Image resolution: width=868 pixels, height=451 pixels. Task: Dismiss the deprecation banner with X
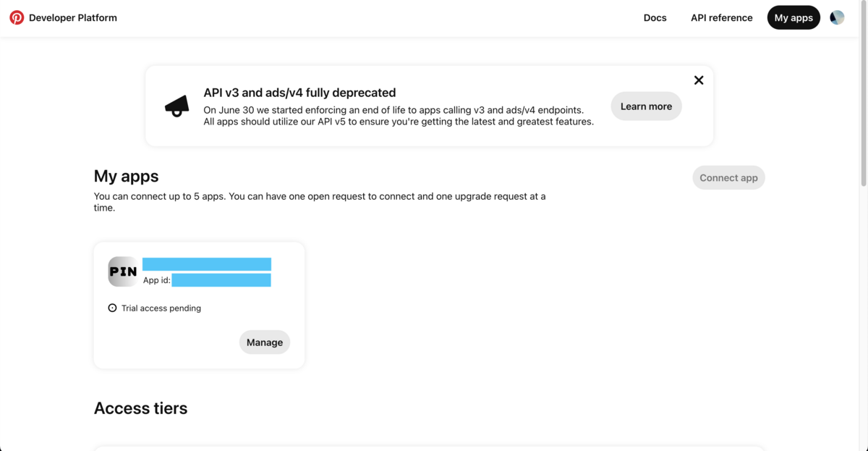click(x=699, y=80)
